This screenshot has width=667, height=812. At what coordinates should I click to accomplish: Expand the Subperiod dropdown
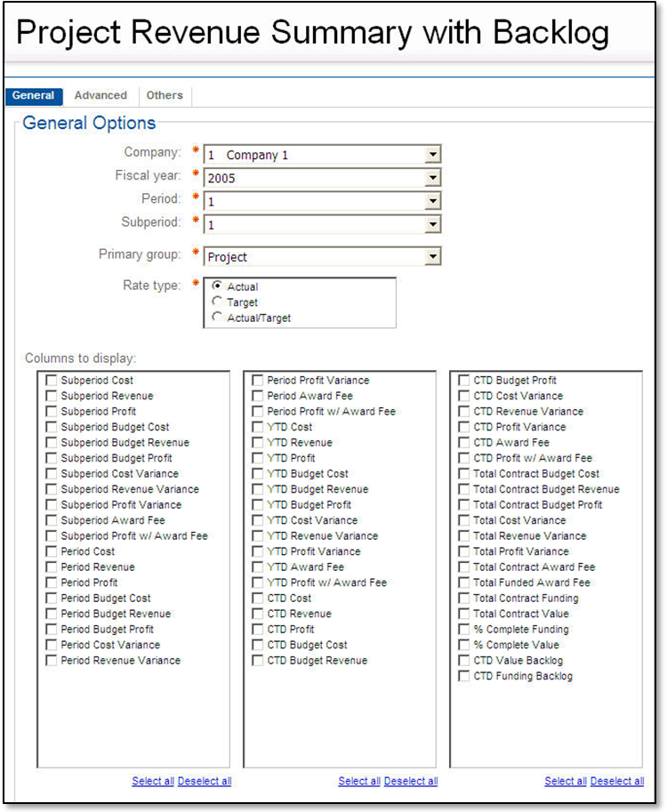click(x=432, y=224)
